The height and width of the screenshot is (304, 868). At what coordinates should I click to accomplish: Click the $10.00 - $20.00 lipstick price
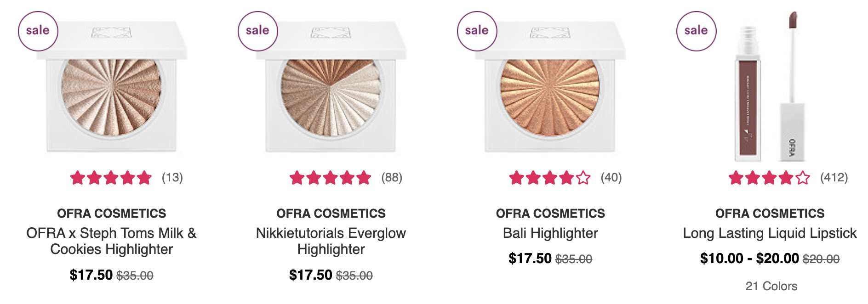(749, 259)
